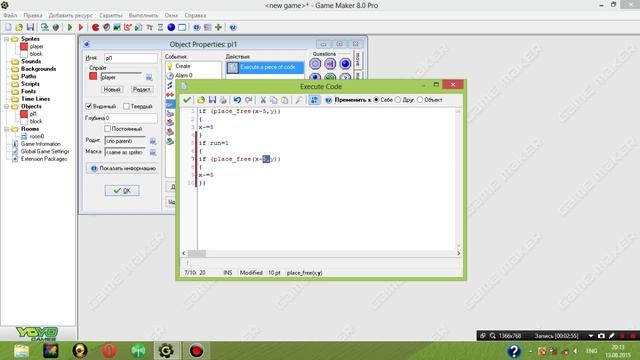Run the game in debug mode (red arrow)
The image size is (640, 360).
pos(81,27)
